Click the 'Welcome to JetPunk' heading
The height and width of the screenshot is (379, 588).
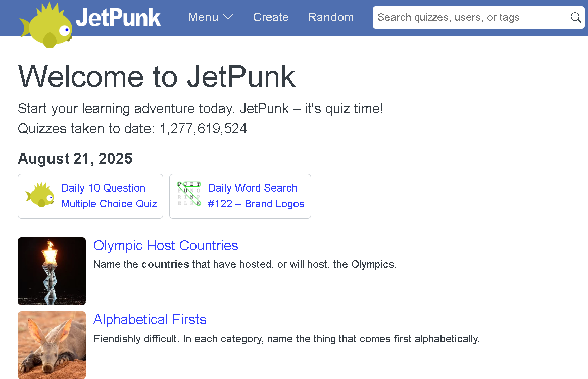tap(157, 77)
